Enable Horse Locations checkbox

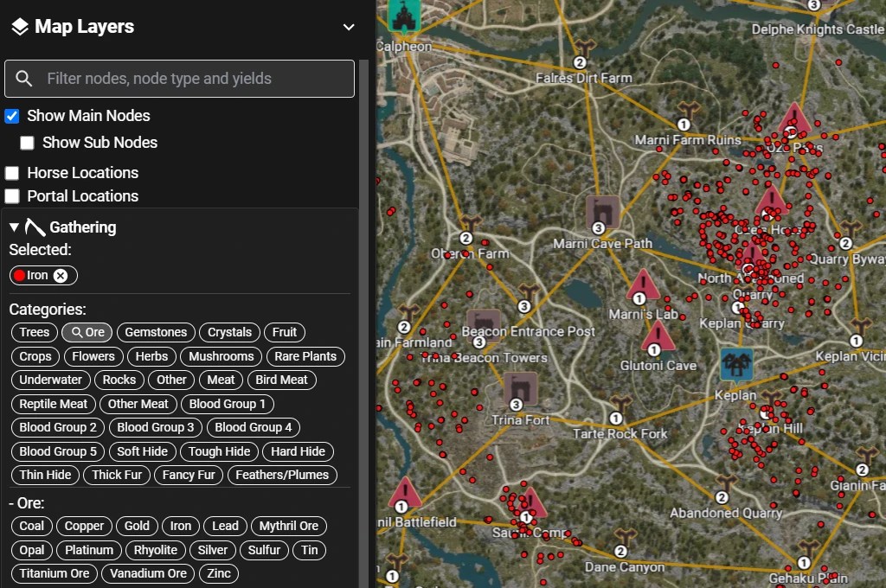(12, 173)
